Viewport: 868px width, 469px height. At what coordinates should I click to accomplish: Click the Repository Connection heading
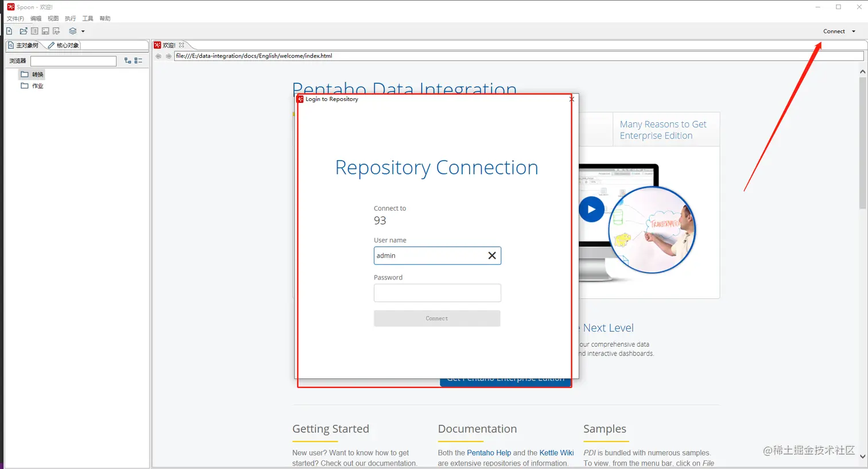pyautogui.click(x=437, y=168)
